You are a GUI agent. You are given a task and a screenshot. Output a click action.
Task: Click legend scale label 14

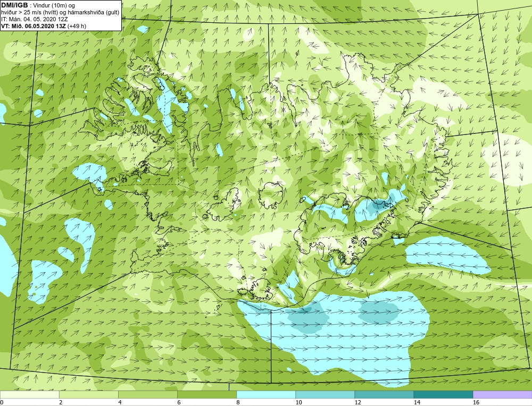pyautogui.click(x=417, y=402)
